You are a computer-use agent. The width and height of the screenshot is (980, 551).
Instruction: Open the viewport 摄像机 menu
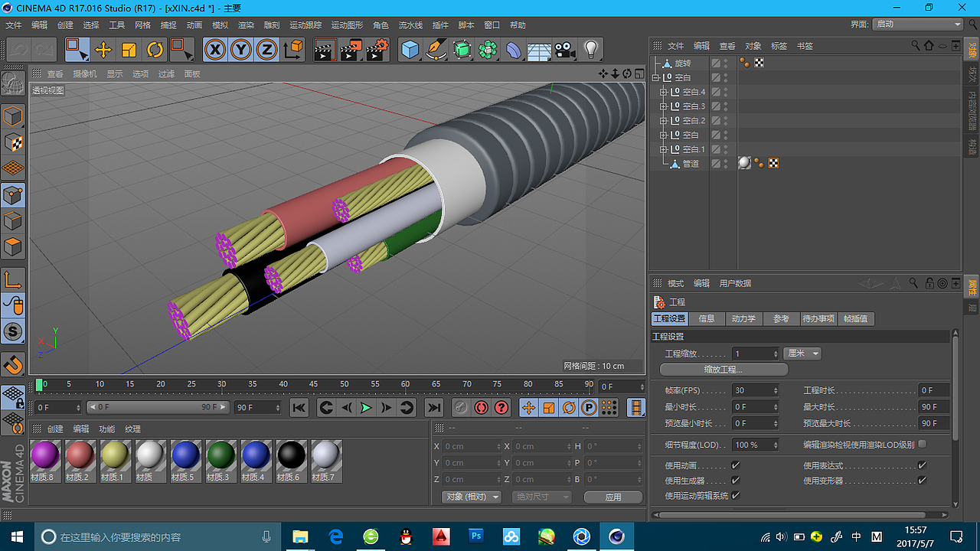pos(85,74)
